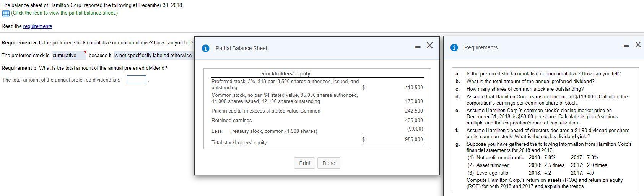644x196 pixels.
Task: Select the 435,000 retained earnings amount
Action: tap(414, 120)
